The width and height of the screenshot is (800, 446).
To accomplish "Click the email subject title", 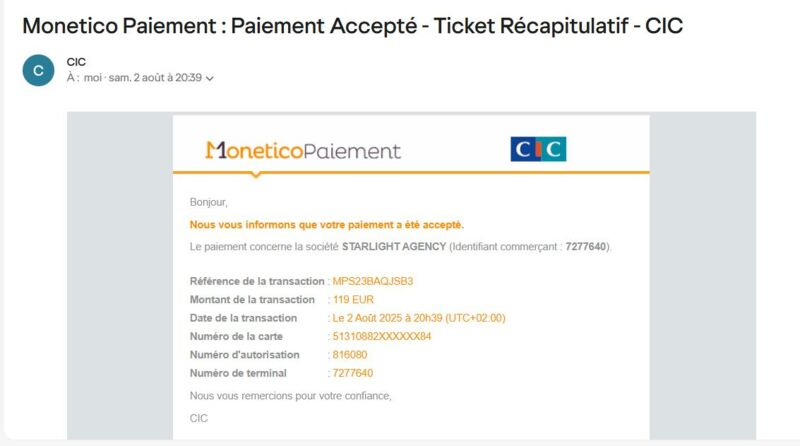I will (353, 26).
